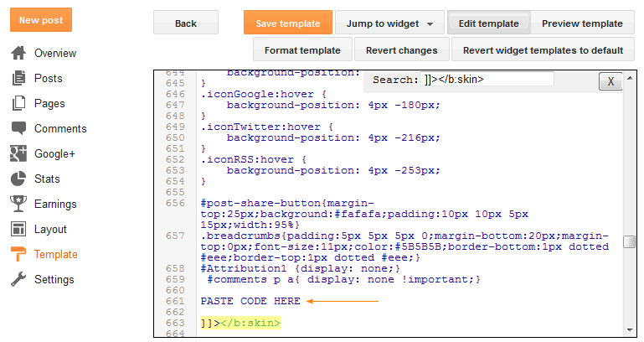Click Revert widget templates to default
This screenshot has height=342, width=644.
543,49
